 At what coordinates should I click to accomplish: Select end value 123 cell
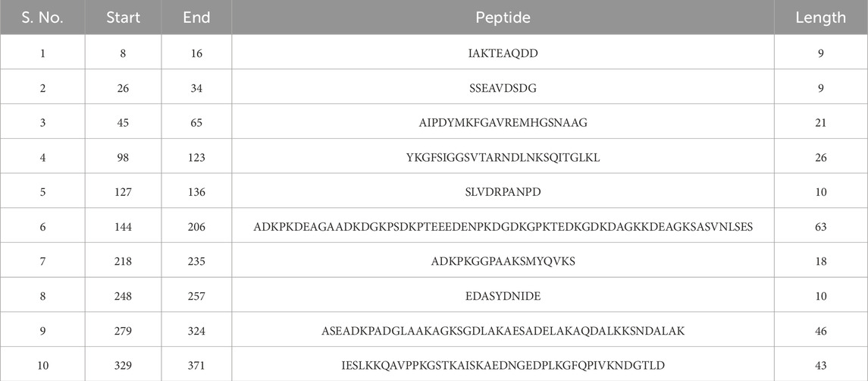[196, 158]
